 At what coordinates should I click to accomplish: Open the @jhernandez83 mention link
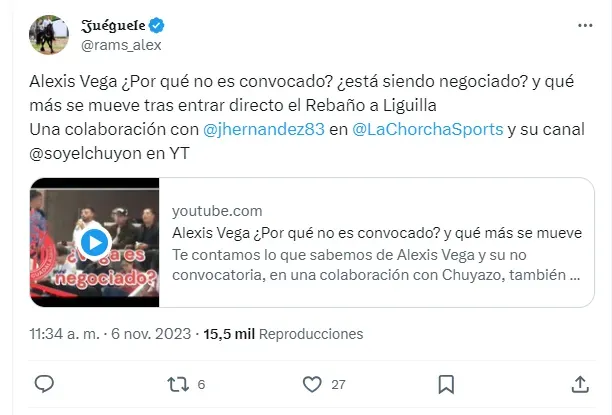pos(264,129)
